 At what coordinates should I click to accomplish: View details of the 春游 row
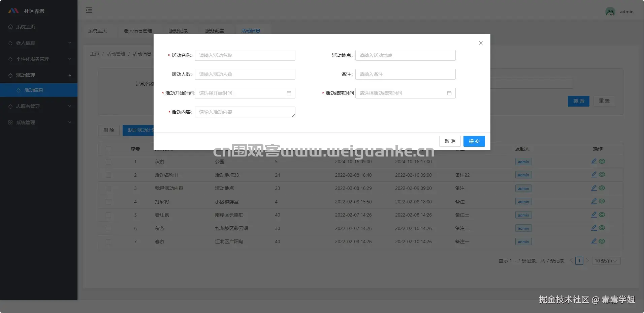click(602, 241)
